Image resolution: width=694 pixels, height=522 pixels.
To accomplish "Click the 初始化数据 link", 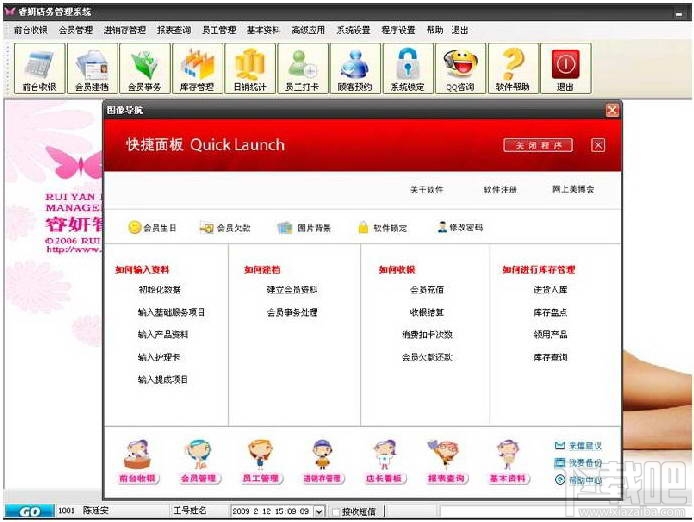I will point(159,290).
